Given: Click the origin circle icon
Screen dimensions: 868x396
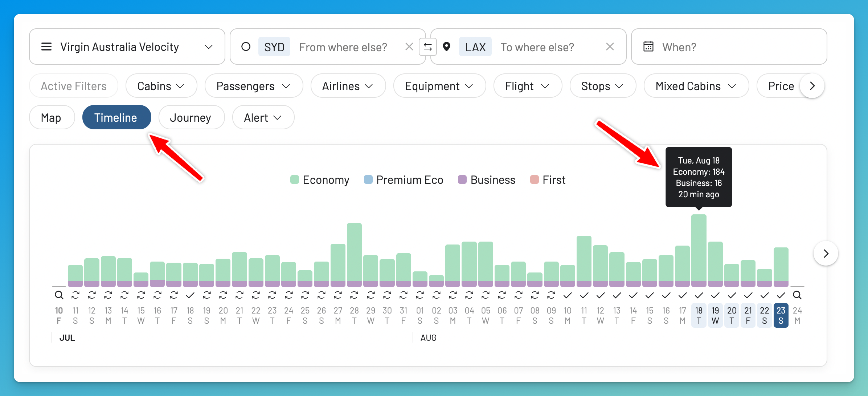Looking at the screenshot, I should (246, 47).
